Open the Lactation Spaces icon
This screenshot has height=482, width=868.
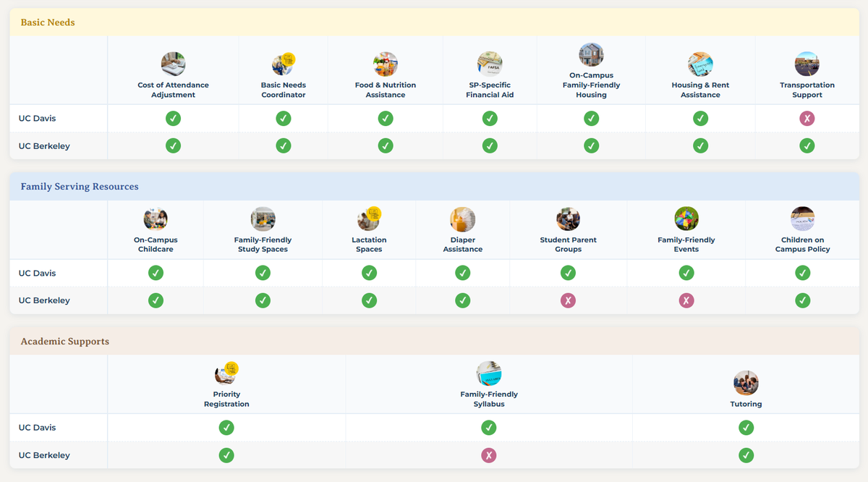pyautogui.click(x=369, y=219)
